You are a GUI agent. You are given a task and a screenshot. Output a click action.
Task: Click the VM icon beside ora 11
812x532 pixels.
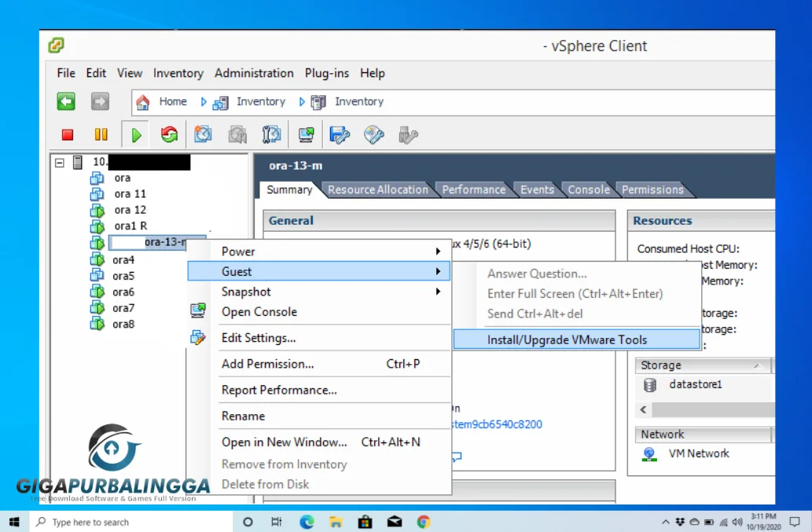click(x=97, y=194)
